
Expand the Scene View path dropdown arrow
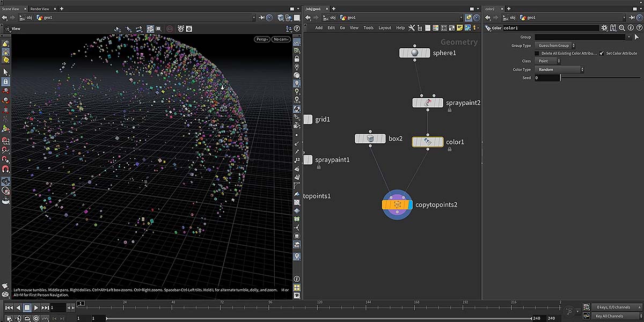point(253,17)
